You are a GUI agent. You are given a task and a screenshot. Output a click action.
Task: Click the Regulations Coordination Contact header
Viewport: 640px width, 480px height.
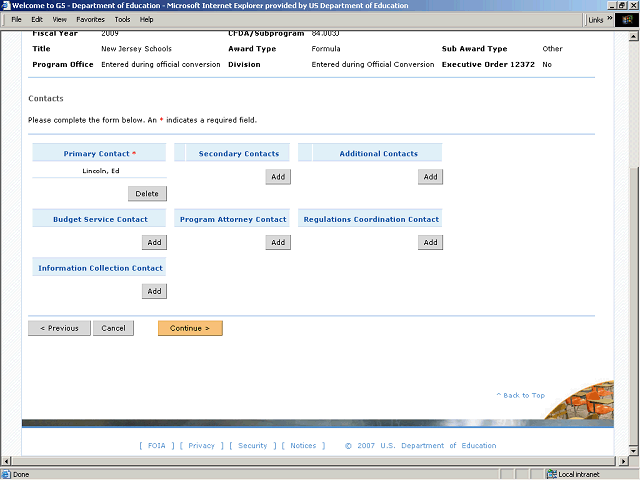point(371,219)
